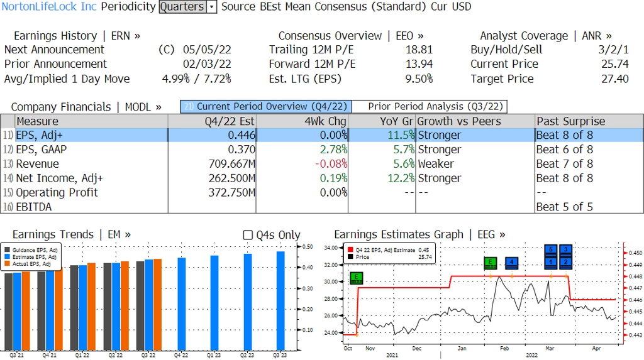Image resolution: width=644 pixels, height=360 pixels.
Task: Click the Beat 6 of 8 surprise cell
Action: click(565, 150)
